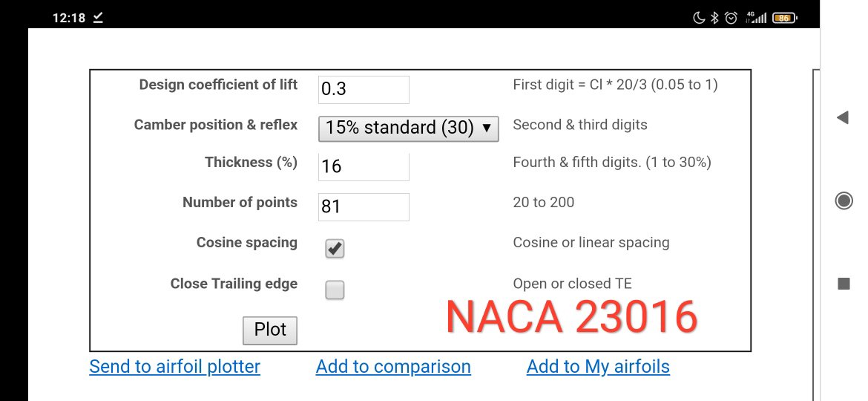Tap the alarm clock status icon
868x401 pixels.
(731, 18)
